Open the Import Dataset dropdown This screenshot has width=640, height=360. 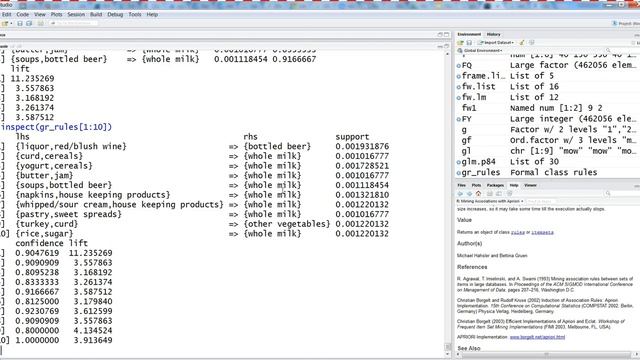tap(497, 43)
